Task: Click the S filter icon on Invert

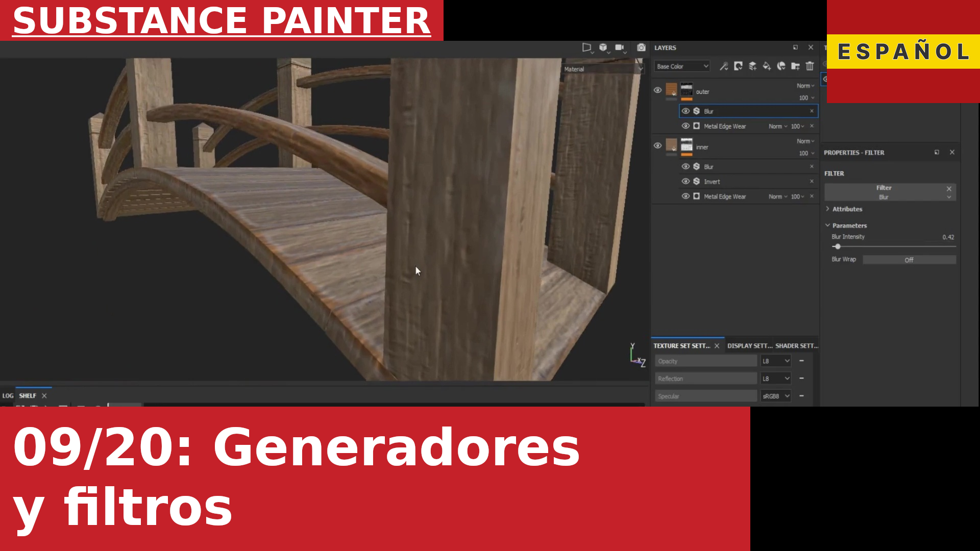Action: click(x=696, y=181)
